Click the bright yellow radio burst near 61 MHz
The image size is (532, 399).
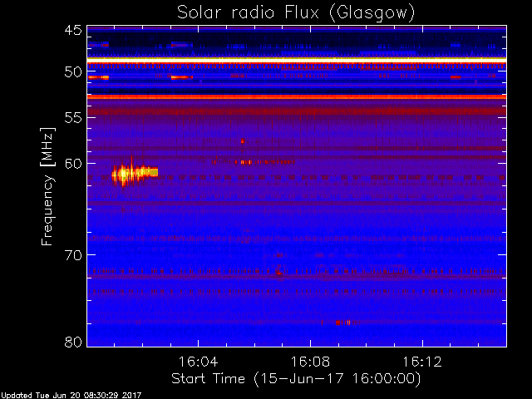(135, 173)
